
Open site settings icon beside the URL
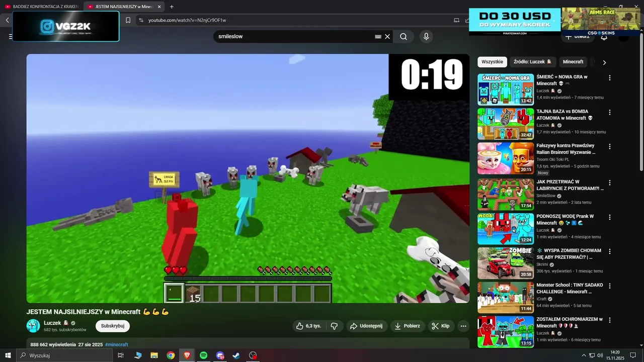(x=141, y=20)
